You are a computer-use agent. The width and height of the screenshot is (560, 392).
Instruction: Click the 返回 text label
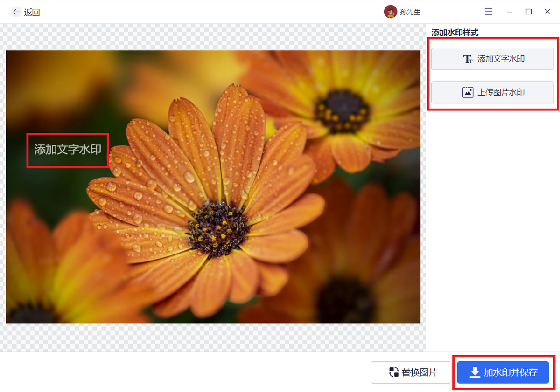[32, 13]
